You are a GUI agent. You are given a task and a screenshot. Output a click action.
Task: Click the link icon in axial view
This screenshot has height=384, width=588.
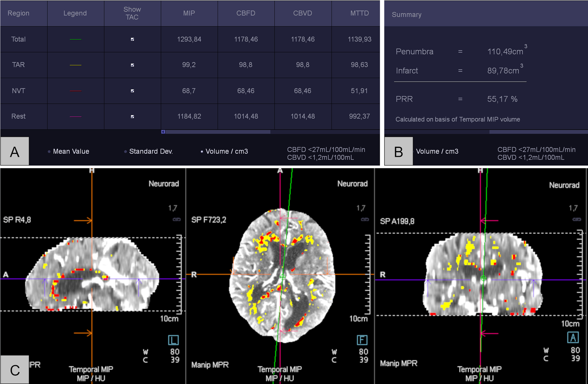[x=365, y=220]
